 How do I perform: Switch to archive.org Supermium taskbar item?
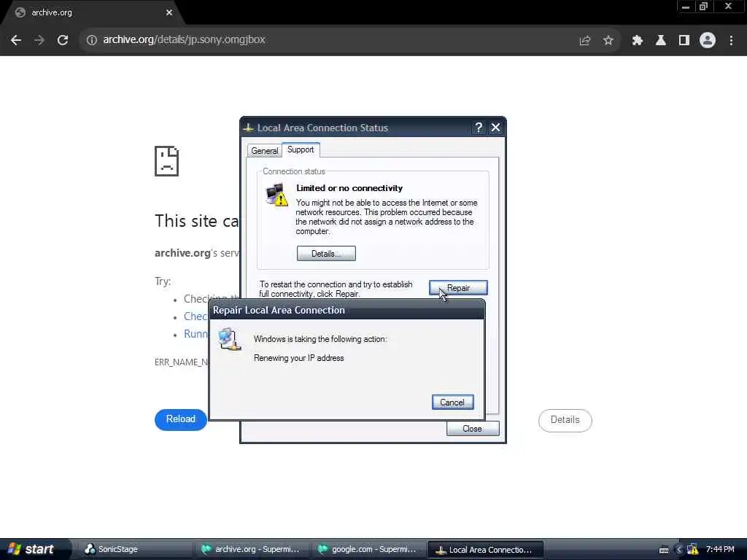tap(252, 550)
